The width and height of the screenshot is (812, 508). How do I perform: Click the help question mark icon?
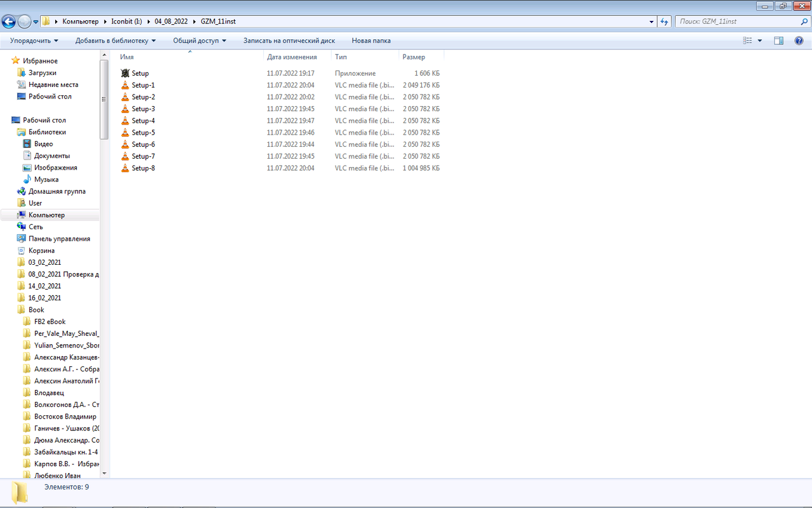[x=798, y=41]
